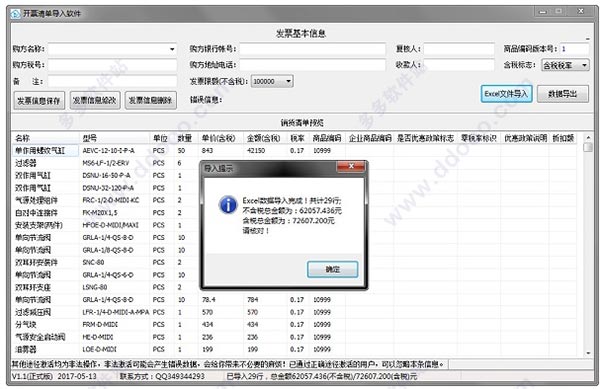Click status bar version V1.1(正式版)
Image resolution: width=600 pixels, height=389 pixels.
pos(33,376)
